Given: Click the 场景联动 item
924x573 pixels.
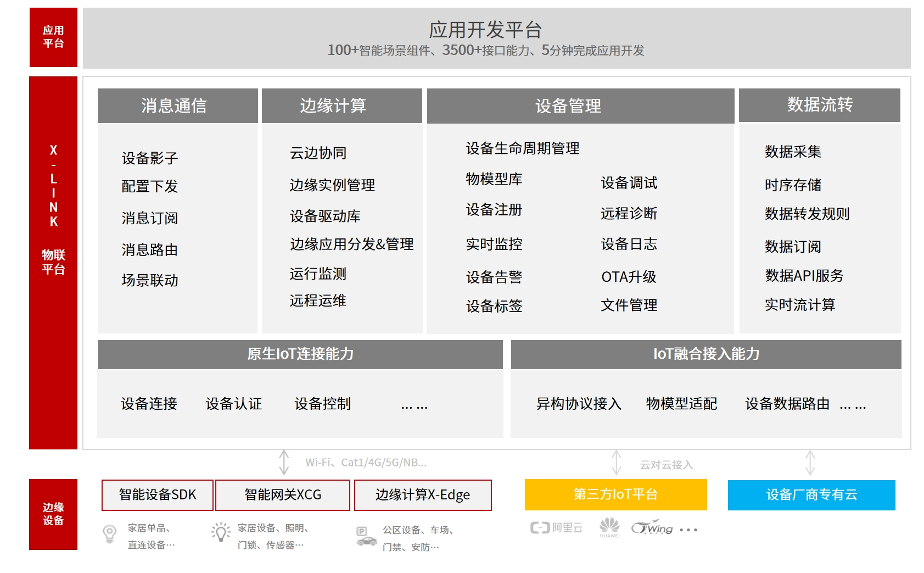Looking at the screenshot, I should (150, 280).
